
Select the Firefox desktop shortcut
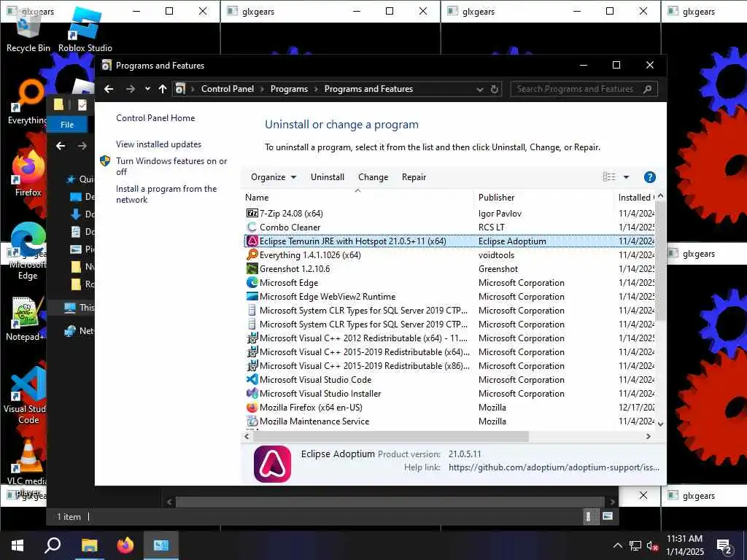(28, 174)
